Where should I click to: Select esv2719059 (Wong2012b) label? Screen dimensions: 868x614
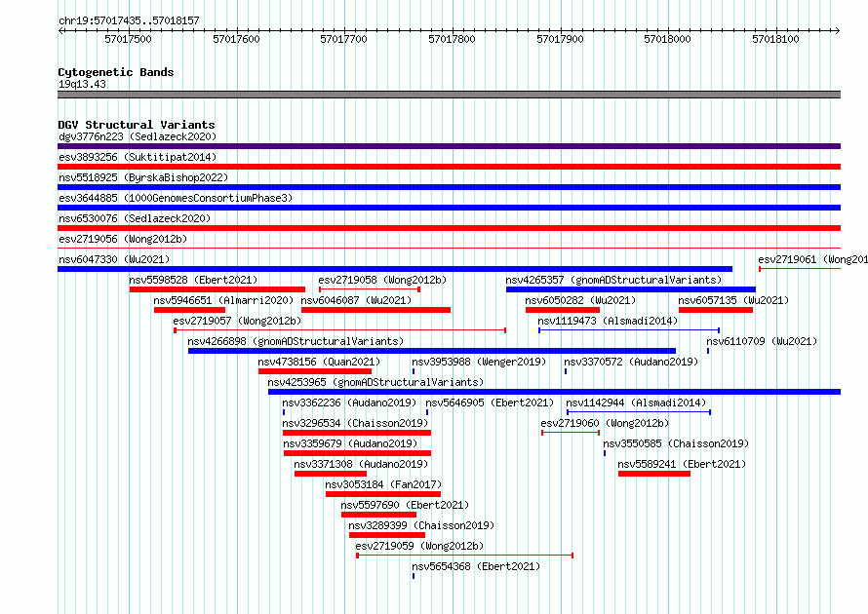(419, 546)
